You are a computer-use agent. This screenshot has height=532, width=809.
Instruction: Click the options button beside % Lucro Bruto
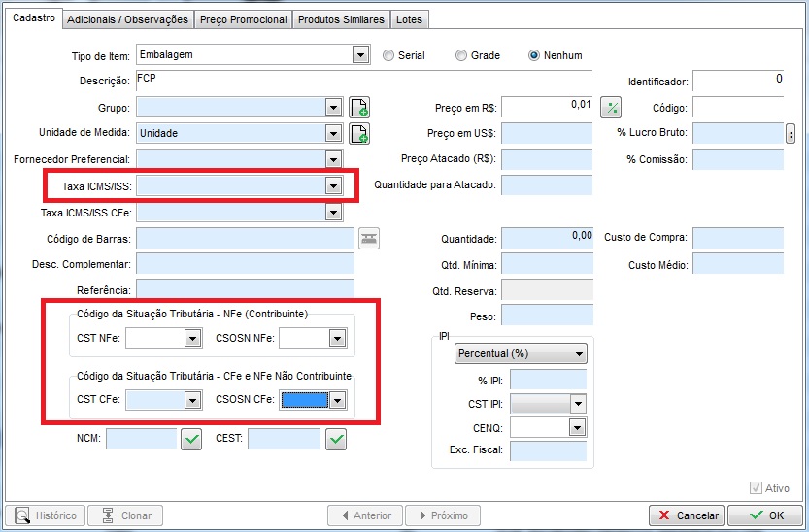tap(790, 133)
